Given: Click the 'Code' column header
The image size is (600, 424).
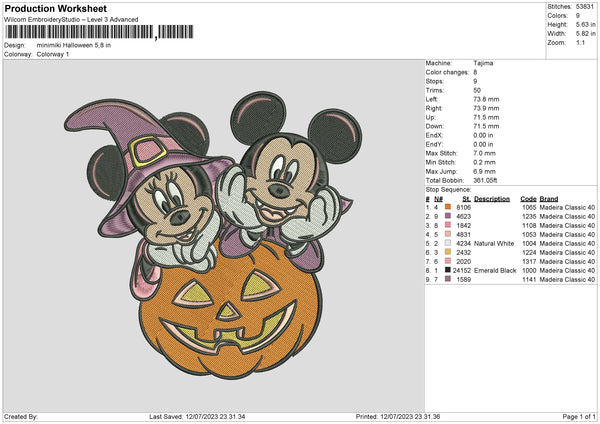Looking at the screenshot, I should [x=528, y=199].
